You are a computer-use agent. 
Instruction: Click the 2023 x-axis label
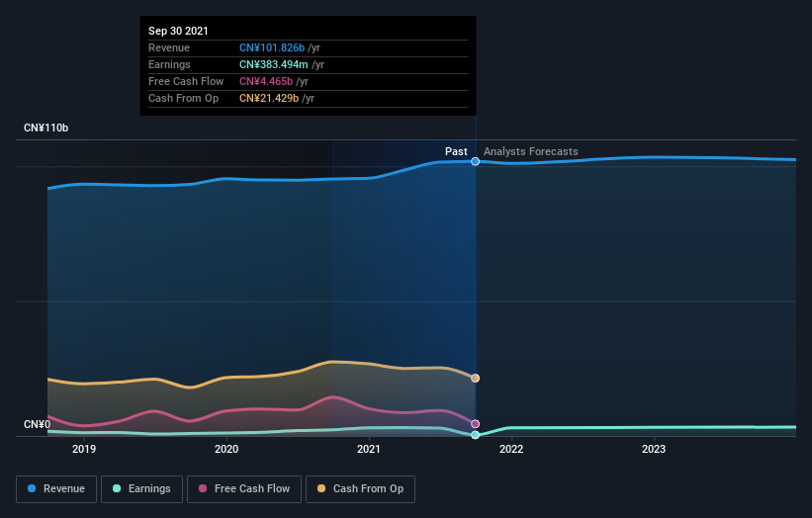pos(654,449)
